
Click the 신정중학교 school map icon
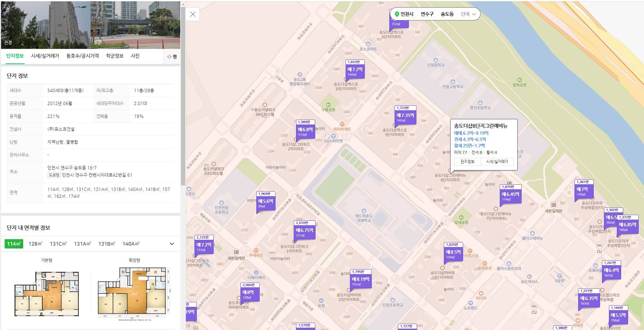[x=435, y=60]
